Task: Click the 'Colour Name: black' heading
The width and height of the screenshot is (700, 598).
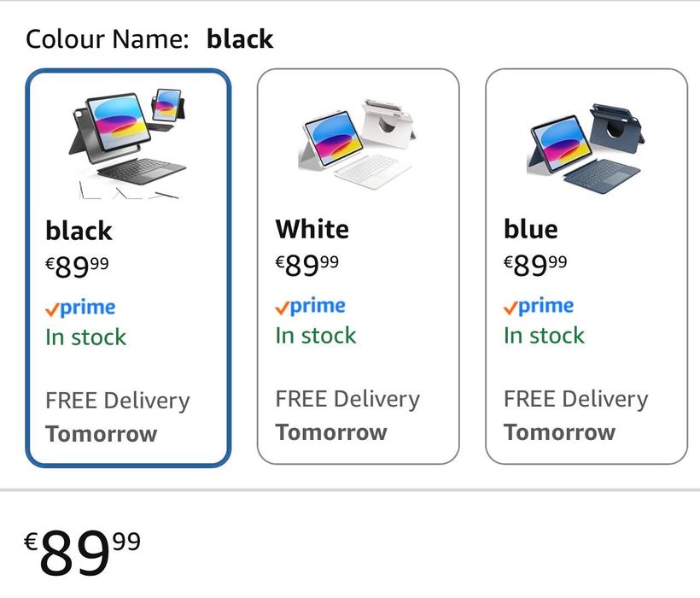Action: pyautogui.click(x=149, y=38)
